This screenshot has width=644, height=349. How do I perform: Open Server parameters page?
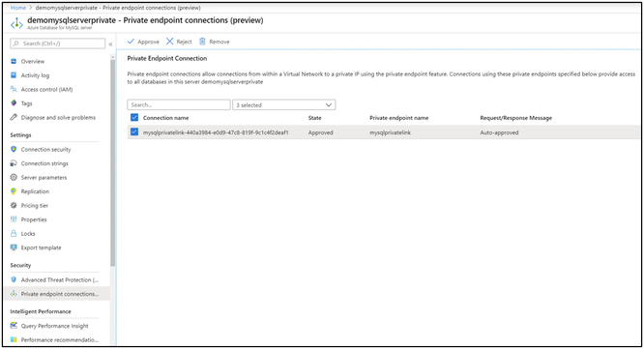pyautogui.click(x=44, y=177)
